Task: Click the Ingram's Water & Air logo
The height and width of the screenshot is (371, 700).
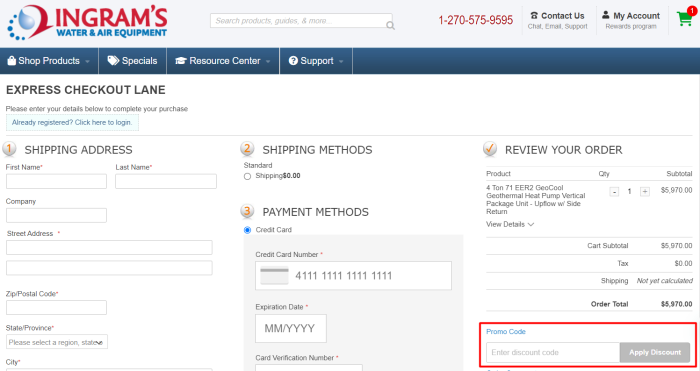Action: tap(88, 22)
